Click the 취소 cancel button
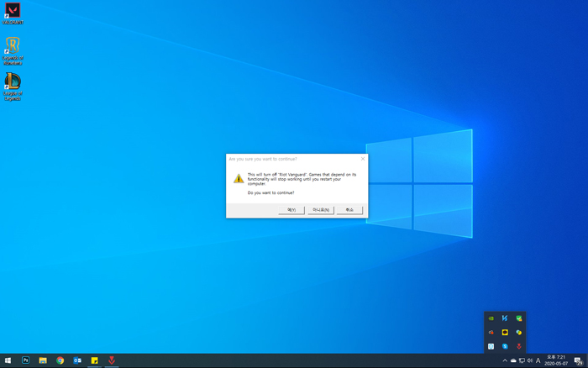 (x=349, y=210)
